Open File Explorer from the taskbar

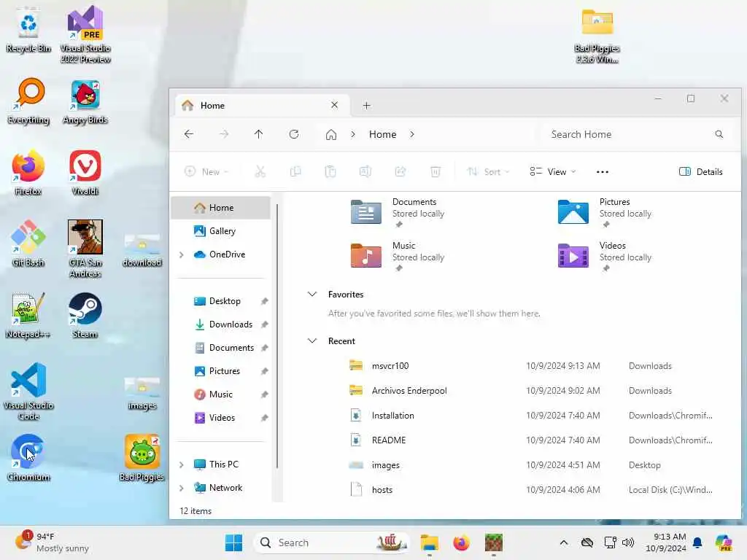[429, 542]
